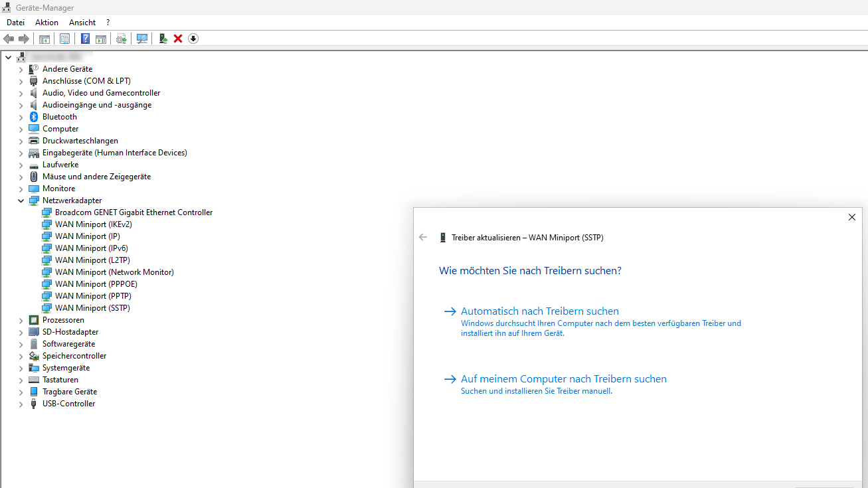The image size is (868, 488).
Task: Click the disable device down-arrow icon
Action: point(193,39)
